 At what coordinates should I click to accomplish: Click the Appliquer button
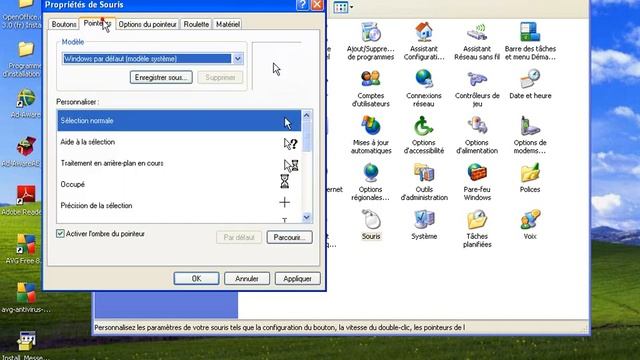pos(298,278)
